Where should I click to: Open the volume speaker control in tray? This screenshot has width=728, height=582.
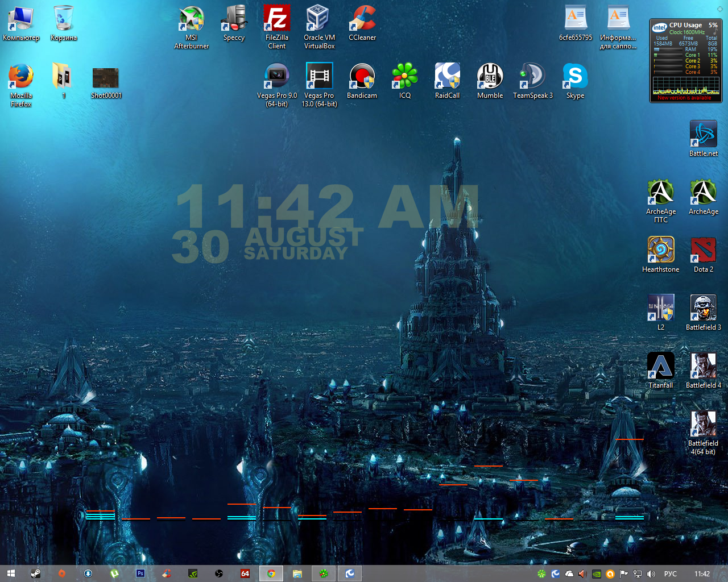click(651, 574)
